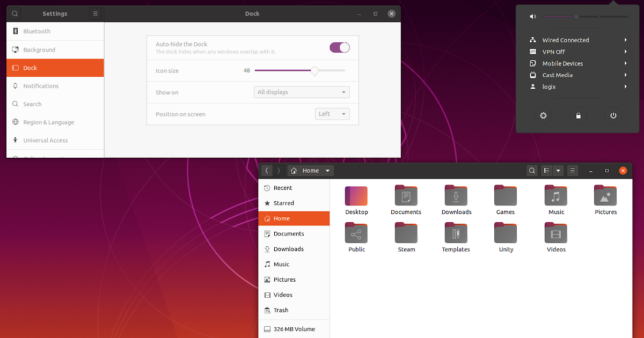The height and width of the screenshot is (338, 644).
Task: Adjust the system volume slider
Action: tap(586, 17)
